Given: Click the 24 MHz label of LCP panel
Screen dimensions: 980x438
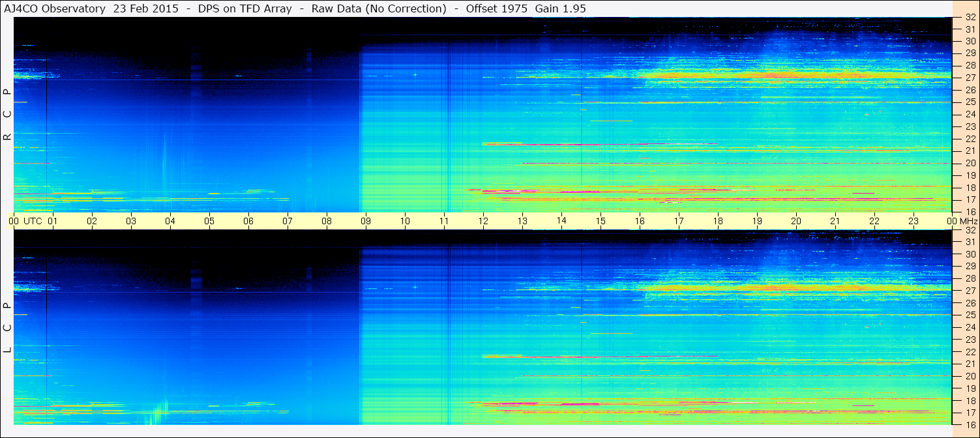Looking at the screenshot, I should click(970, 327).
